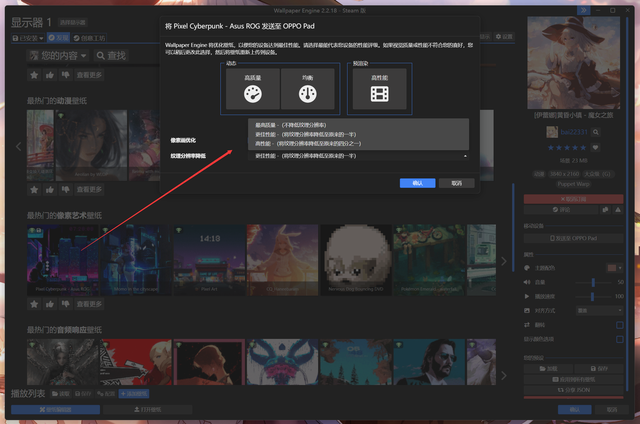This screenshot has width=640, height=424.
Task: Toggle the 翻转 checkbox in properties panel
Action: tap(619, 325)
